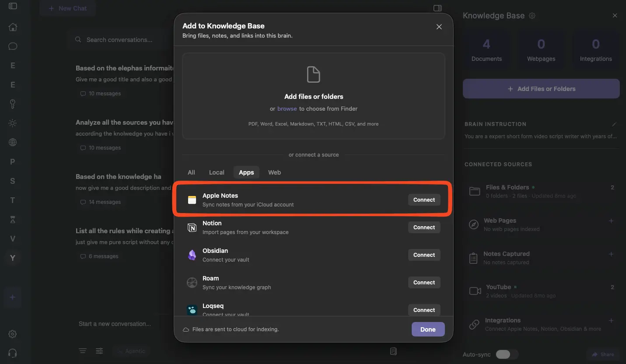Screen dimensions: 626x364
Task: Open Knowledge Base settings via the gear icon
Action: (532, 15)
